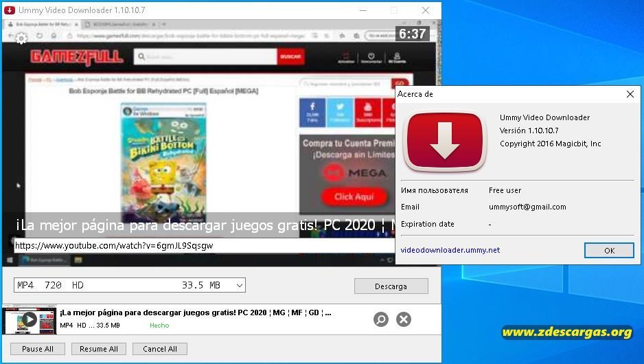Click 'Ummy Video Downloader' name in dialog
Screen dimensions: 644x364
click(x=544, y=117)
